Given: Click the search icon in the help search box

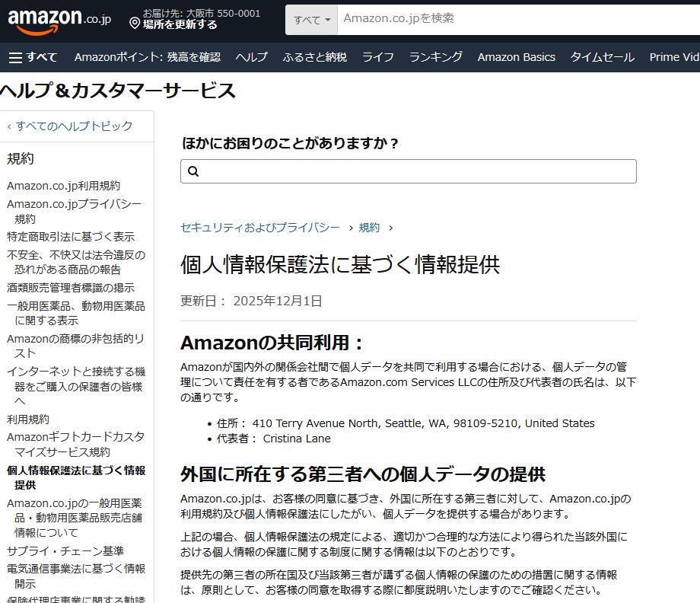Looking at the screenshot, I should point(192,171).
